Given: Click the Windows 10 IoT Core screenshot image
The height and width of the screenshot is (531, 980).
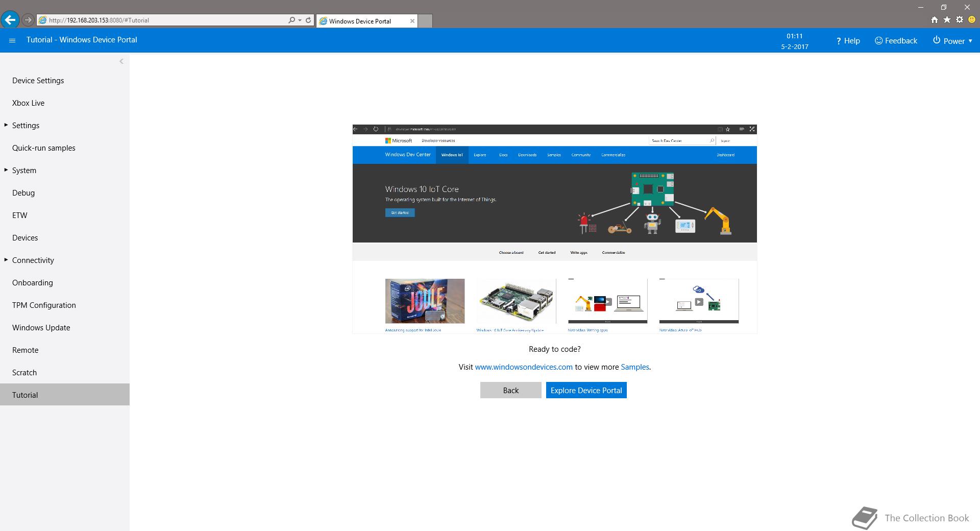Looking at the screenshot, I should point(554,229).
